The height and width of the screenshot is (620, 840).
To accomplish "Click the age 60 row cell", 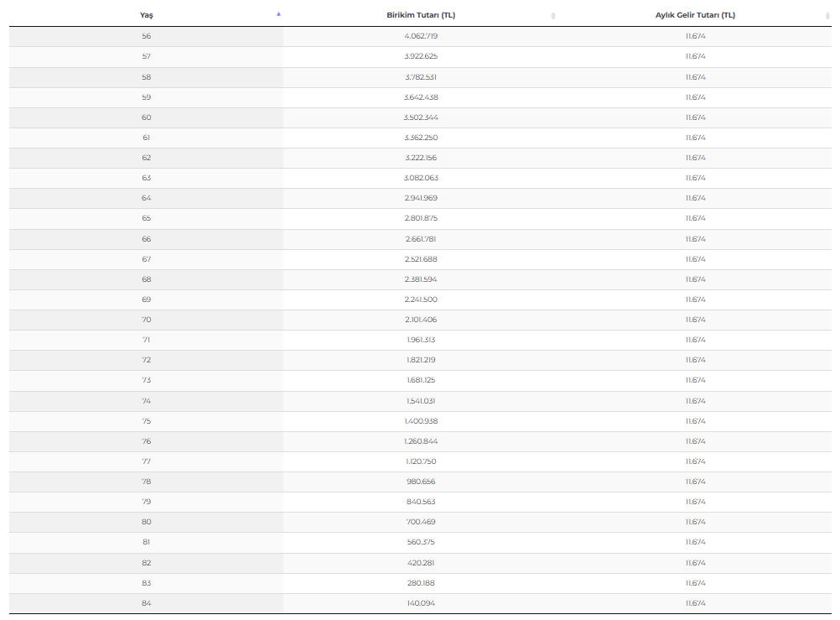I will click(x=146, y=117).
